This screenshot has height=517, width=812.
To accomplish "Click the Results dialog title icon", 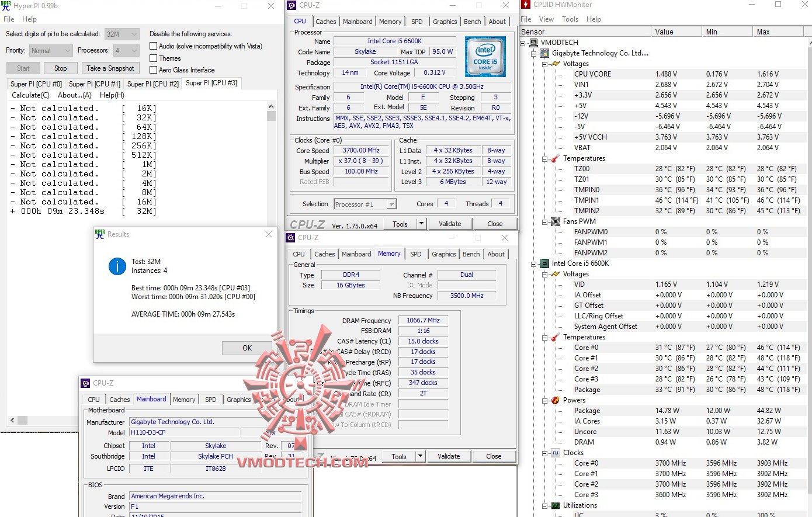I will (99, 234).
